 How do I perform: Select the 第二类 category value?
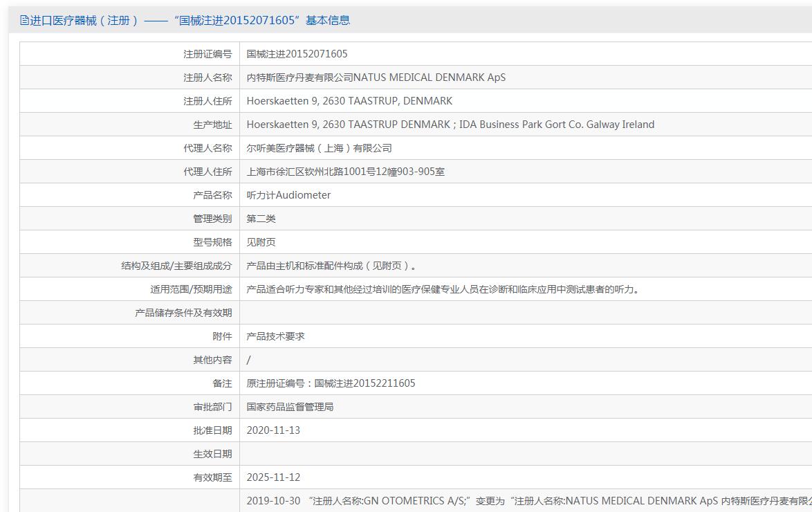[x=261, y=219]
